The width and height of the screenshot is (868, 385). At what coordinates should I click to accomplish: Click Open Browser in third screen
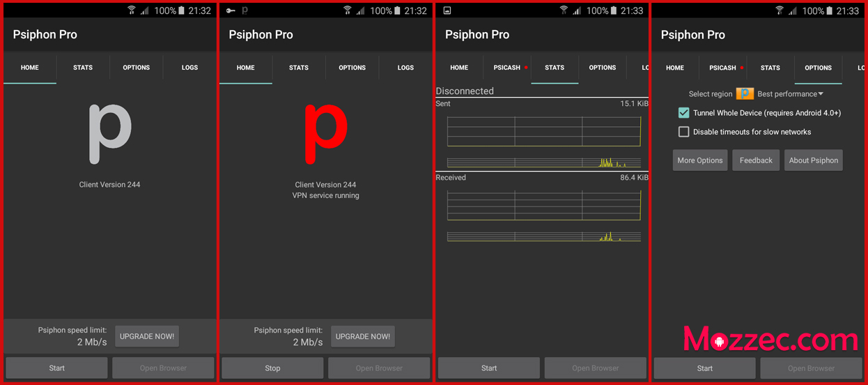tap(596, 368)
